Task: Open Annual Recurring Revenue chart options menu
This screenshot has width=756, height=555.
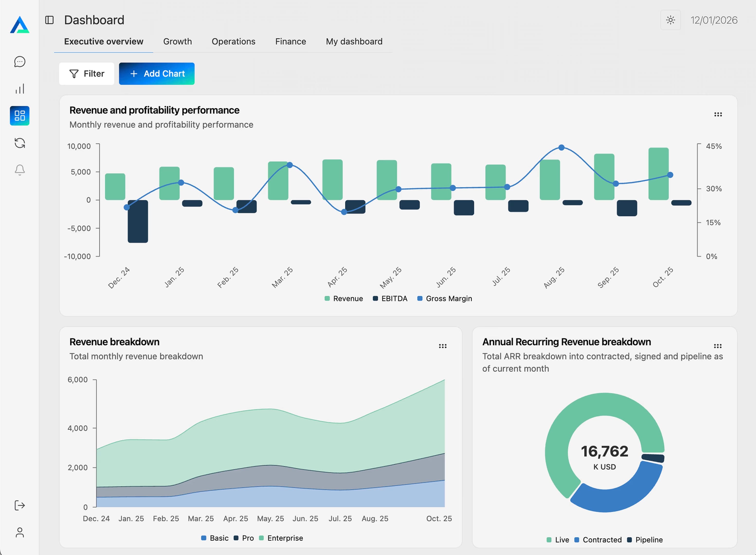Action: pyautogui.click(x=718, y=346)
